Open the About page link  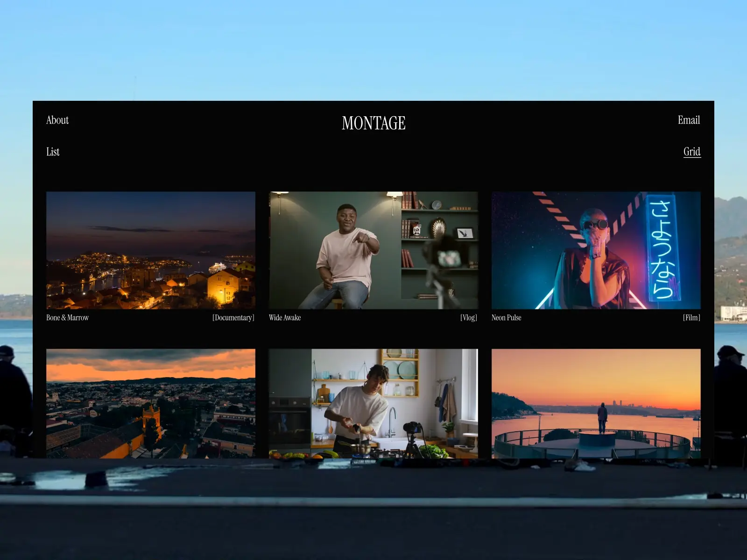[x=57, y=120]
